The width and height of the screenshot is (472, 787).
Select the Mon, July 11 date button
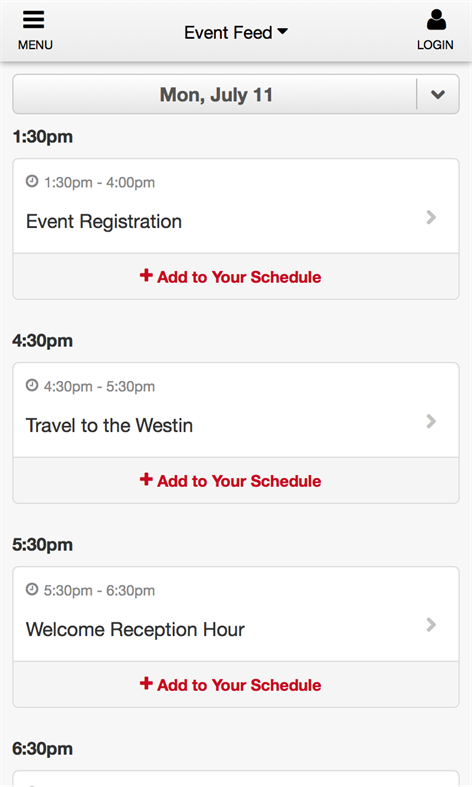(215, 94)
